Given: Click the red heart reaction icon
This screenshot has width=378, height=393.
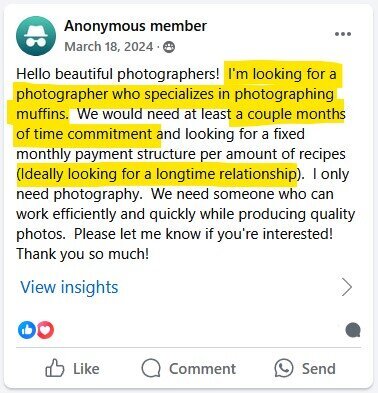Looking at the screenshot, I should coord(45,330).
